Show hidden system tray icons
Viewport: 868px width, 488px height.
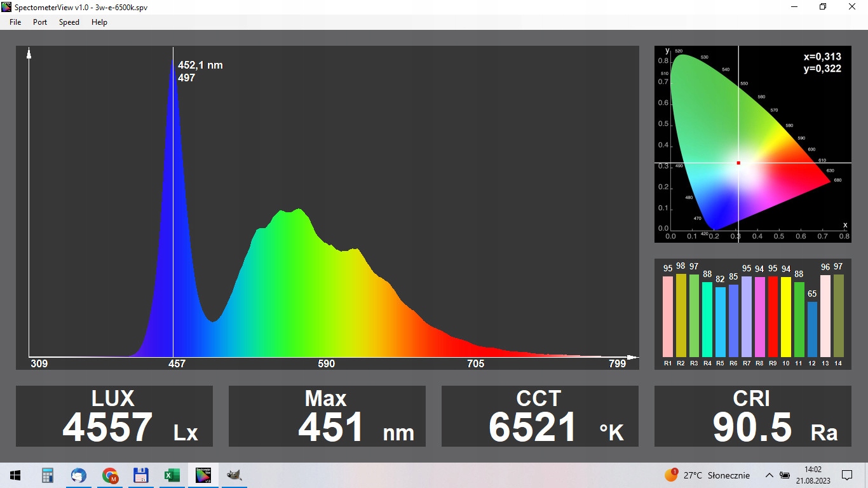pos(770,475)
